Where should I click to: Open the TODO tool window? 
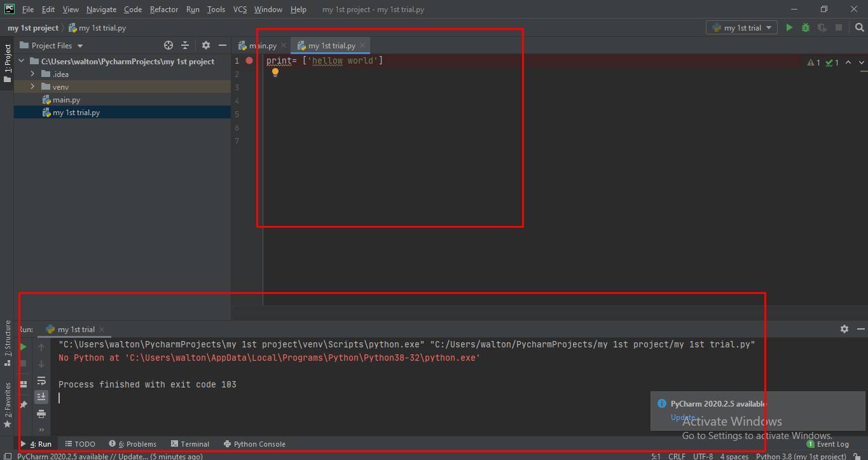pyautogui.click(x=80, y=444)
